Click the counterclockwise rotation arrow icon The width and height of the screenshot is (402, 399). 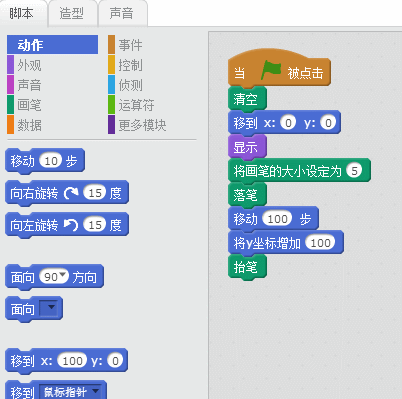coord(71,225)
